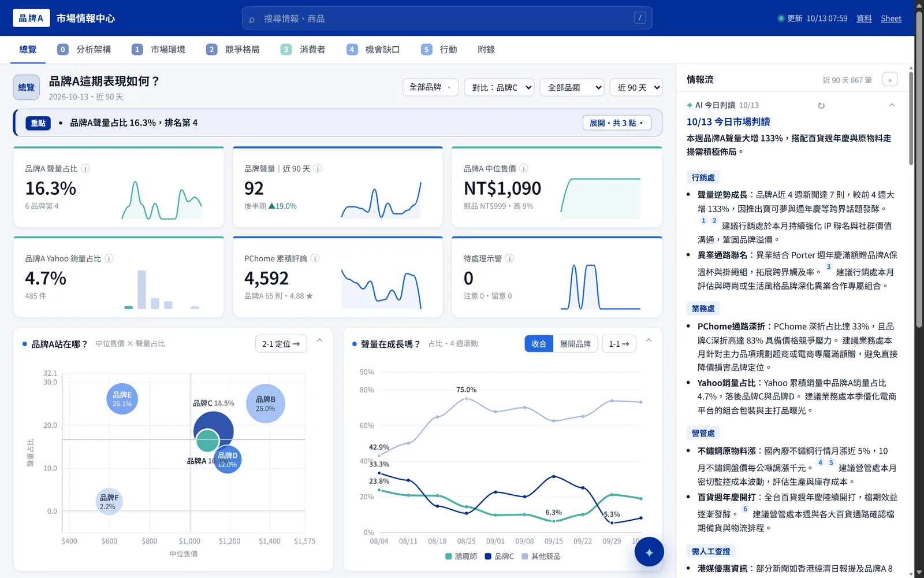Click info icon next to 品牌A 聲量占比
This screenshot has height=578, width=924.
coord(85,169)
